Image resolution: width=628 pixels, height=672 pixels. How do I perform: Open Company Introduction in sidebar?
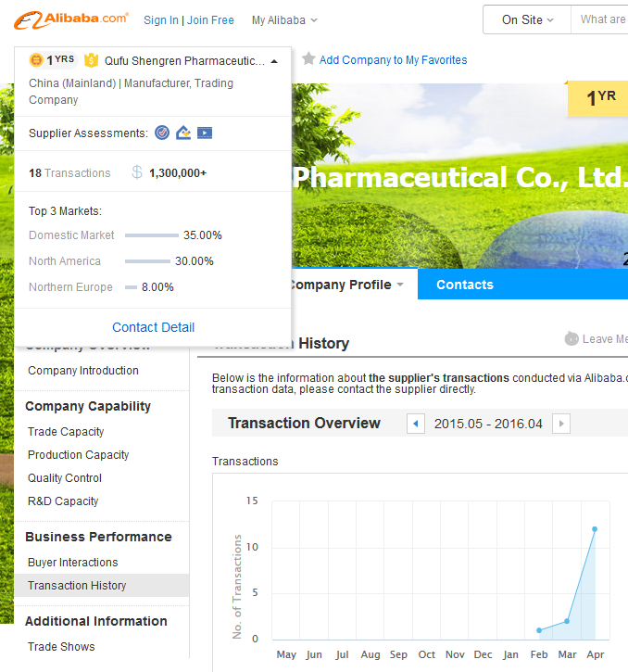click(83, 370)
